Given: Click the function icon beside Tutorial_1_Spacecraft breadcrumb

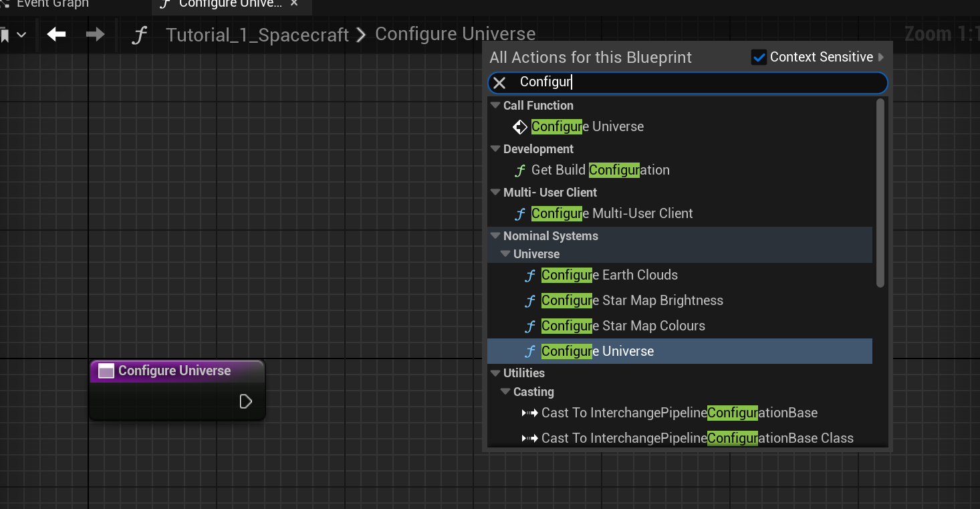Looking at the screenshot, I should 138,35.
